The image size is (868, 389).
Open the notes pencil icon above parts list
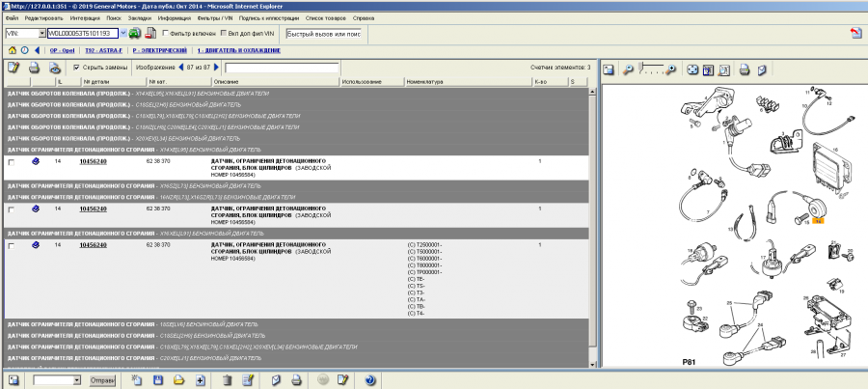[14, 68]
